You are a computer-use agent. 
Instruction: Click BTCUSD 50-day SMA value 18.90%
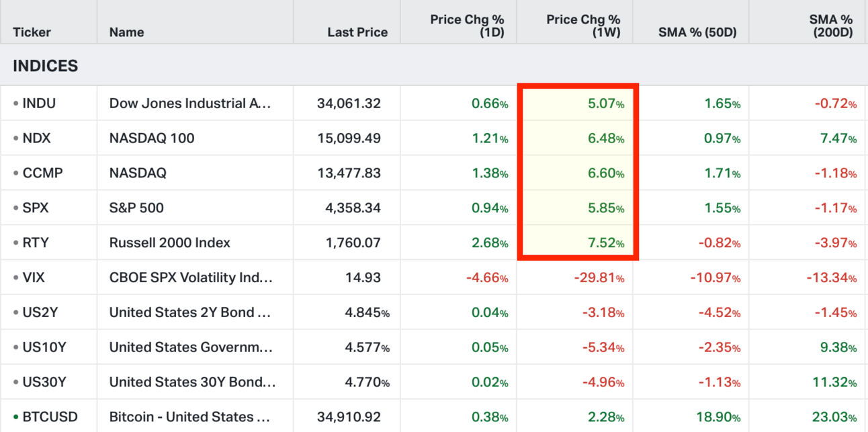pos(719,417)
